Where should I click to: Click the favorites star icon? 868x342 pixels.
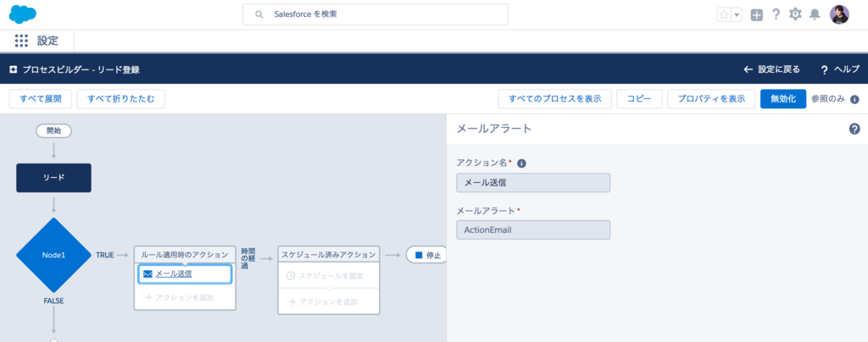pos(724,15)
